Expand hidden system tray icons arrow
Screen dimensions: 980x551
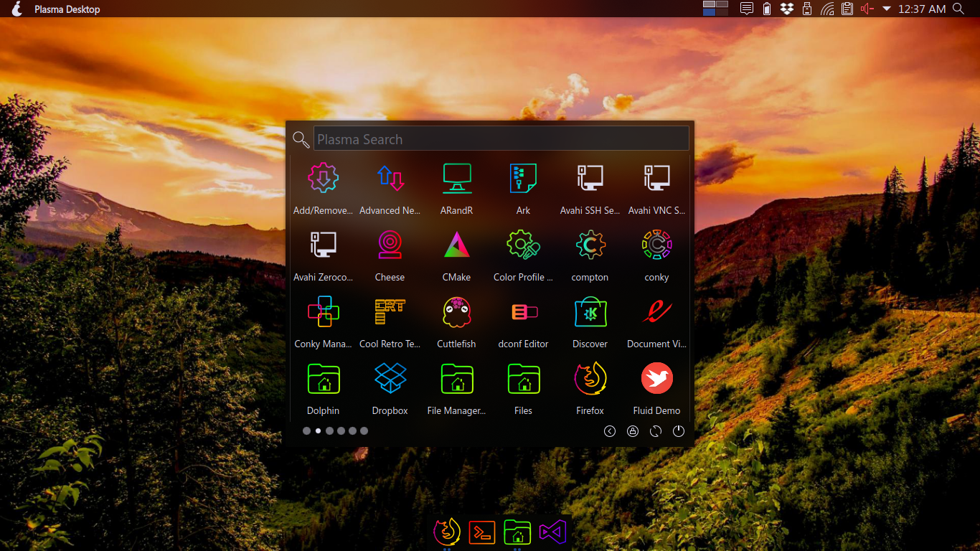click(887, 9)
